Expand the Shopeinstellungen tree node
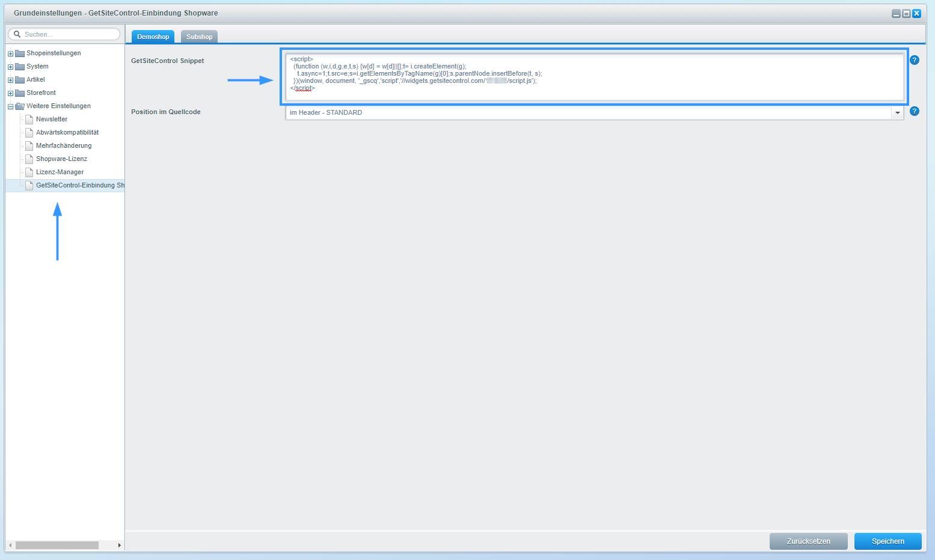 (10, 53)
